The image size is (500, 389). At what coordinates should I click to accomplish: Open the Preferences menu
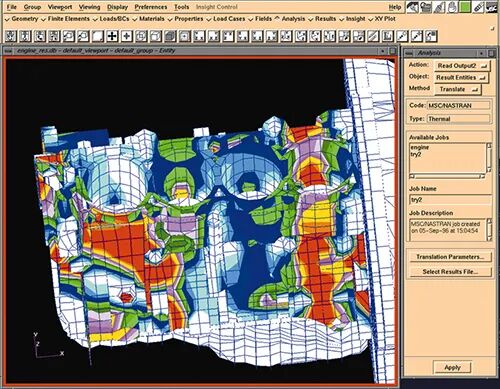[x=151, y=7]
